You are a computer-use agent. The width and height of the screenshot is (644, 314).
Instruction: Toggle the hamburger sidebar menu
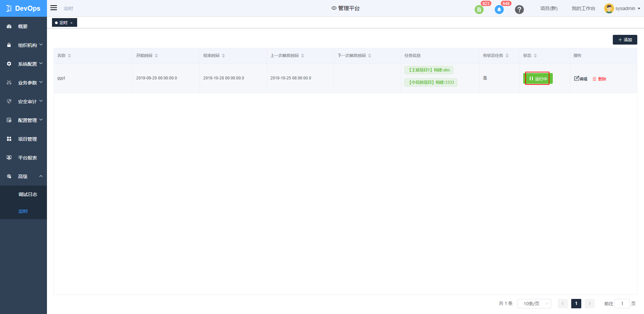click(54, 8)
